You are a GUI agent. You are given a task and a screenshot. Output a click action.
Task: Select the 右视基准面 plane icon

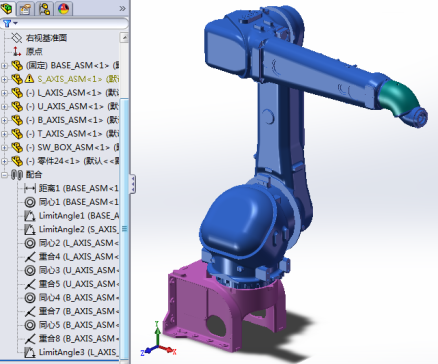(16, 38)
